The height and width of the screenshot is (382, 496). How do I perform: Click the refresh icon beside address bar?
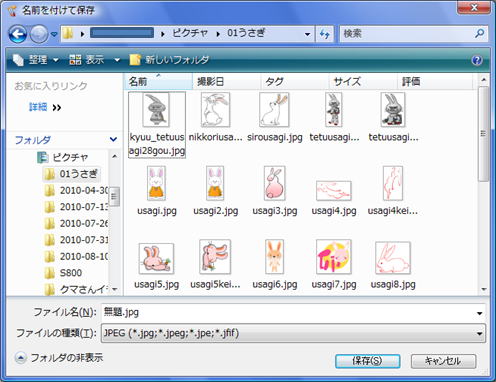[x=324, y=34]
